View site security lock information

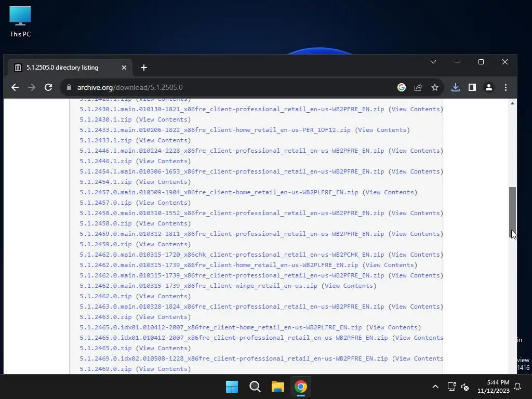(x=69, y=87)
